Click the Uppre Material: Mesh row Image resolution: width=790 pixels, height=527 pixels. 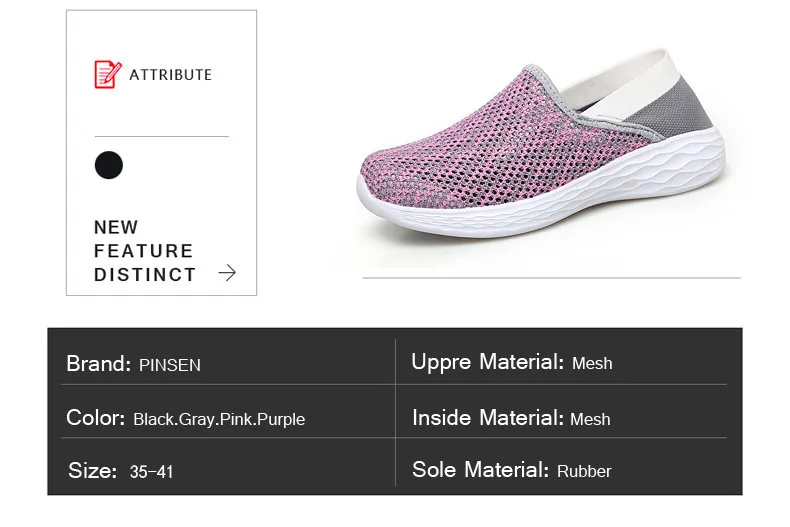[561, 362]
